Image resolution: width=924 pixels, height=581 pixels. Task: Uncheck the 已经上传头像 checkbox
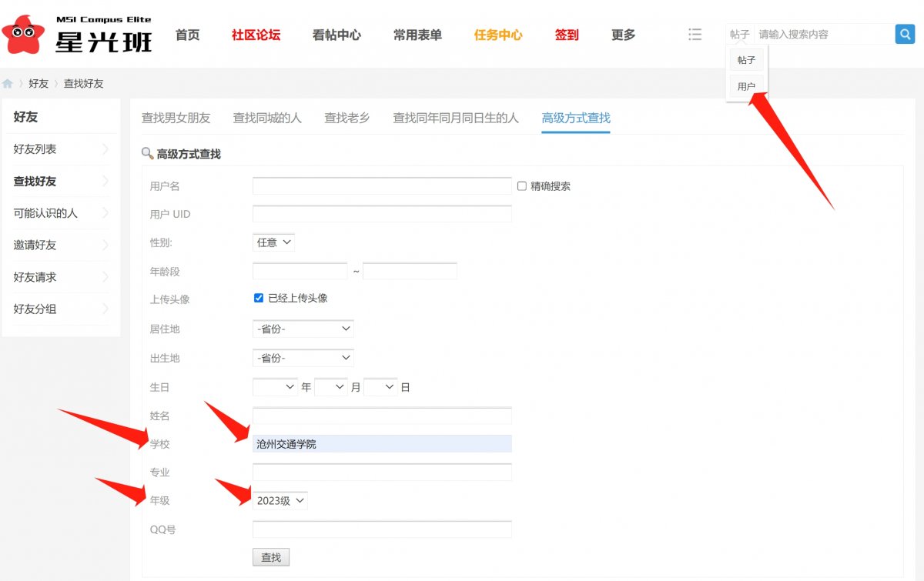(x=259, y=298)
